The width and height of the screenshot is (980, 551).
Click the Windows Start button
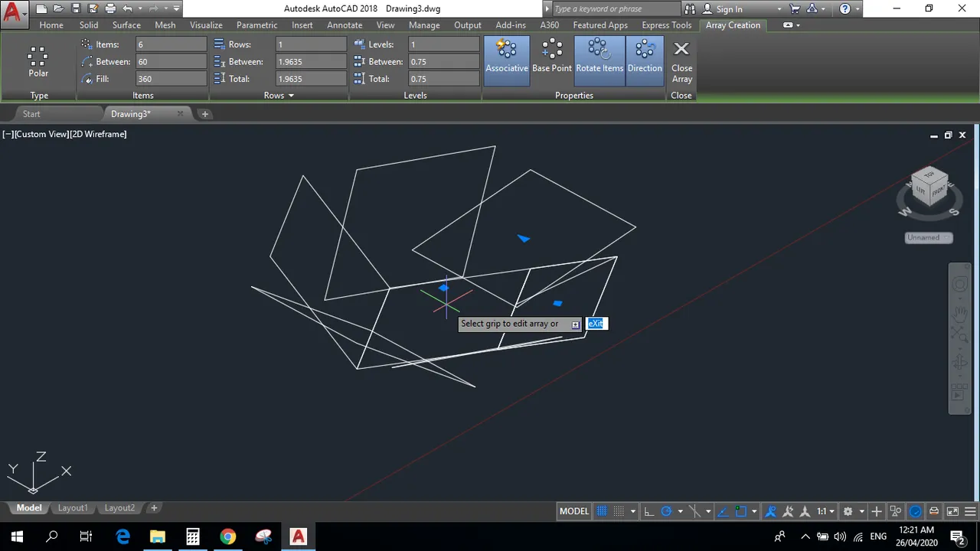[x=17, y=536]
